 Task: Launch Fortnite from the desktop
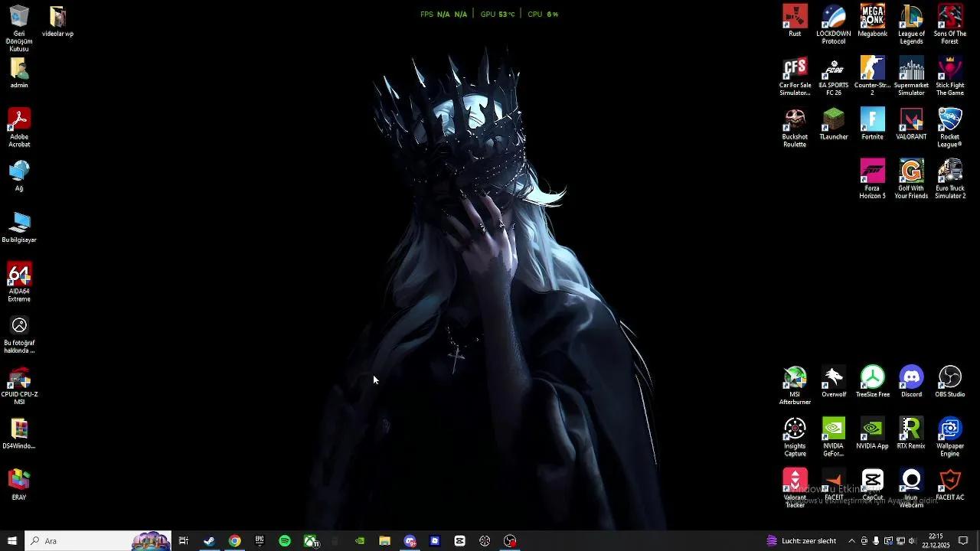[872, 124]
